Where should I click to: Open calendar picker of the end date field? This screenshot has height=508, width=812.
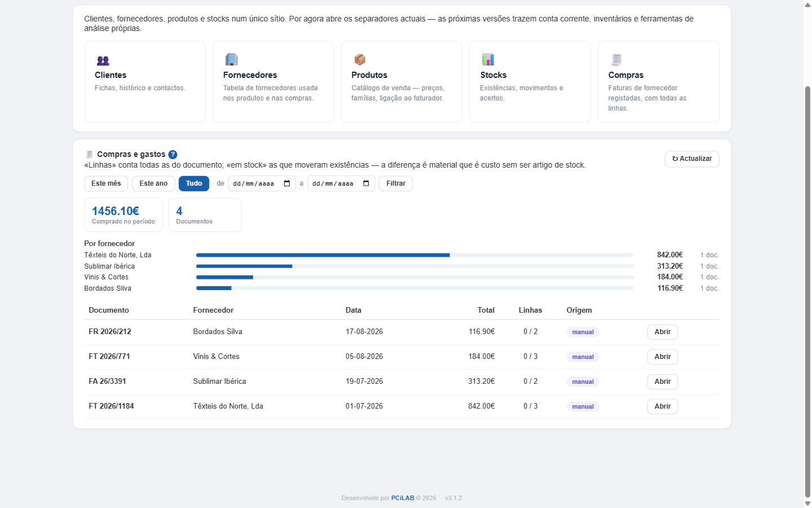(x=366, y=183)
